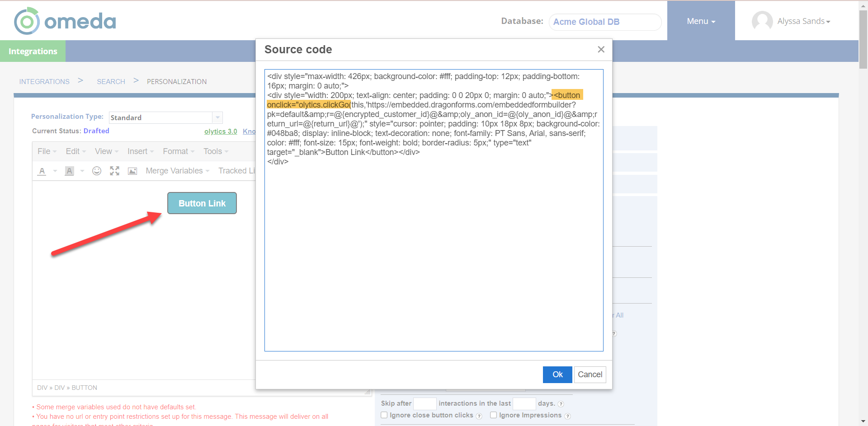This screenshot has width=868, height=426.
Task: Open text color picker arrow
Action: coord(55,171)
